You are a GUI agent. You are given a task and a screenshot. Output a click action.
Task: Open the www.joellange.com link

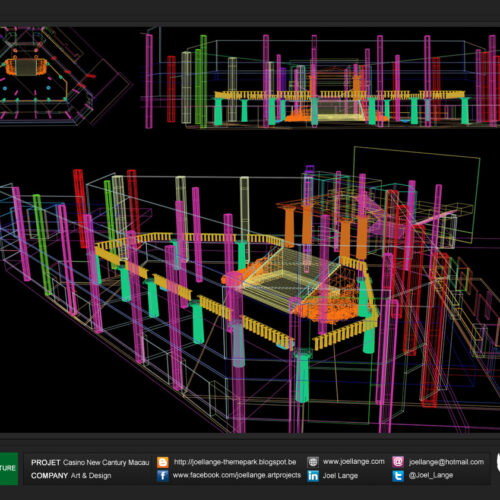(354, 462)
